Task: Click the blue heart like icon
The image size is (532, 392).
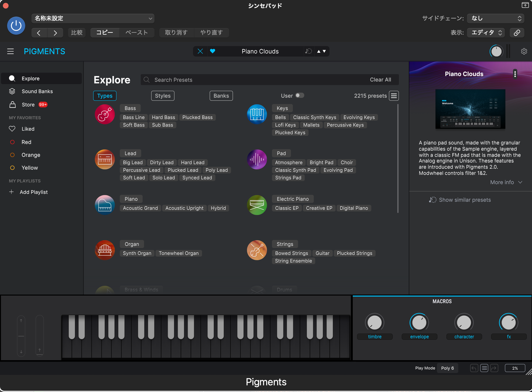Action: (213, 51)
